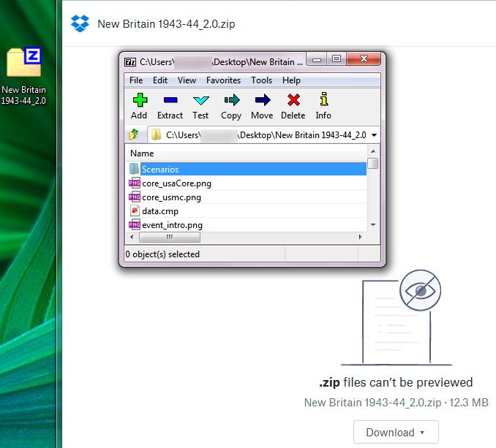Image resolution: width=496 pixels, height=448 pixels.
Task: Click the red Delete icon
Action: [293, 100]
